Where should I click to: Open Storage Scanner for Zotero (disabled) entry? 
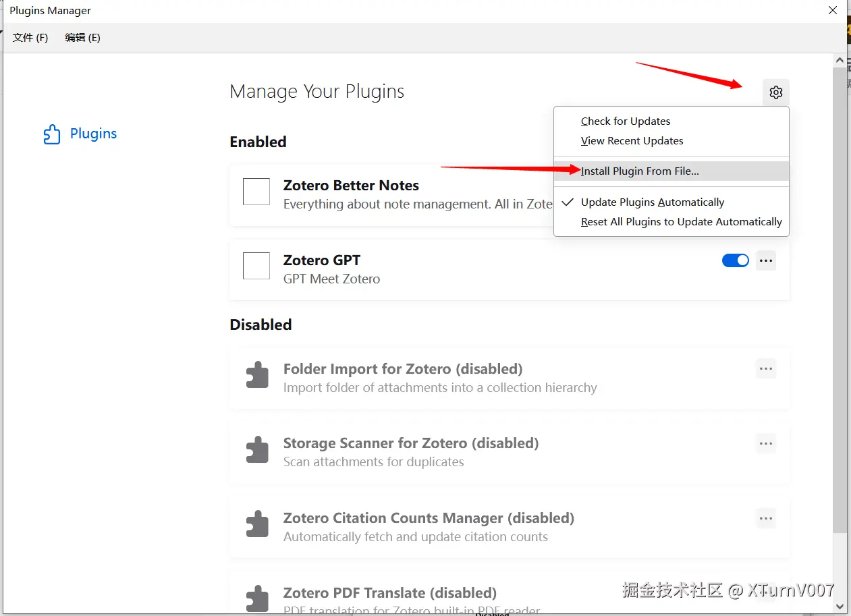(510, 453)
